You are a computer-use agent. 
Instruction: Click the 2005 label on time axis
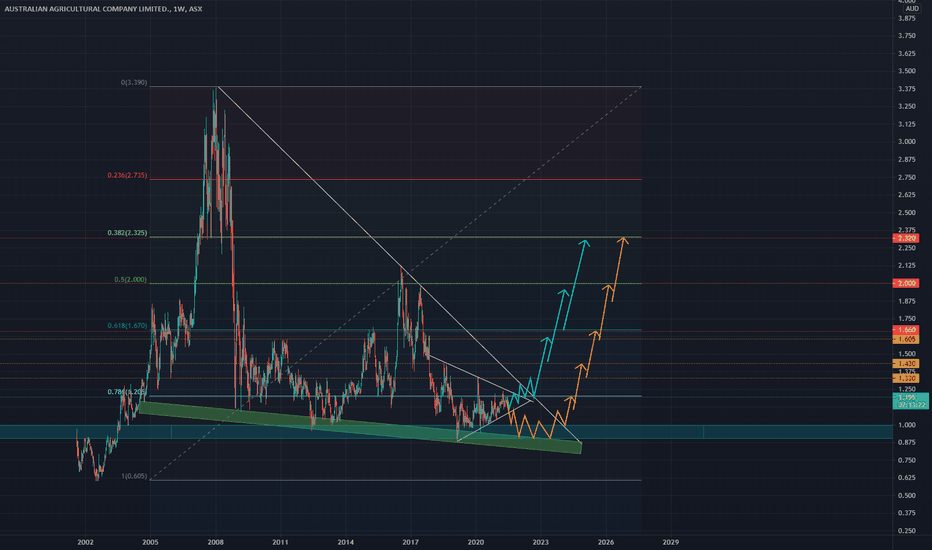pos(150,542)
